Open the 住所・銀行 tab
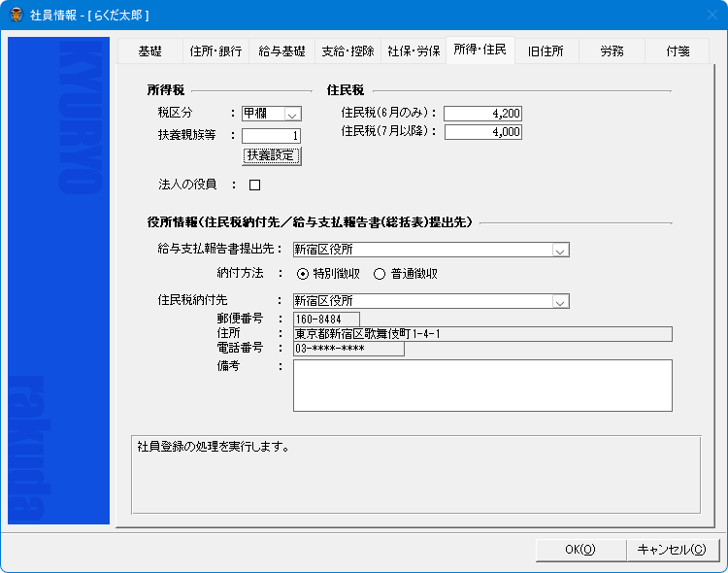Image resolution: width=728 pixels, height=573 pixels. 215,51
